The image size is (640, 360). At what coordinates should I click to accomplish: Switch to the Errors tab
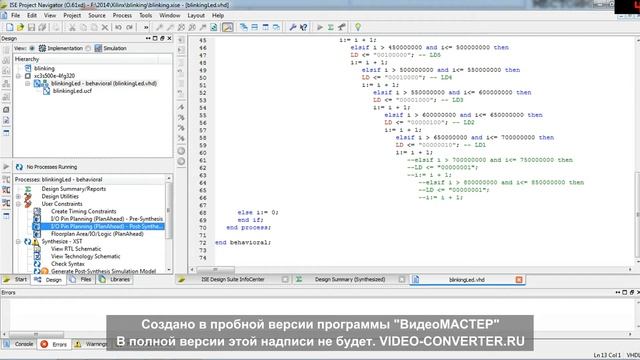click(54, 344)
